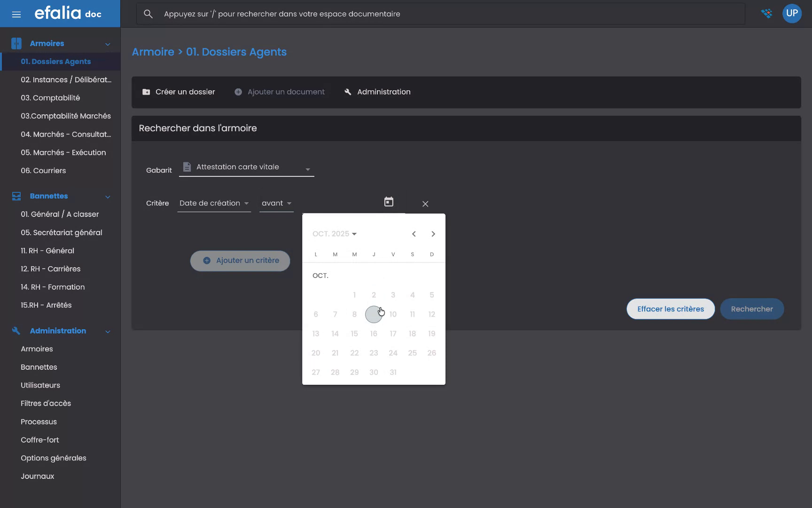This screenshot has width=812, height=508.
Task: Collapse the Armoires section in the sidebar
Action: pos(108,43)
